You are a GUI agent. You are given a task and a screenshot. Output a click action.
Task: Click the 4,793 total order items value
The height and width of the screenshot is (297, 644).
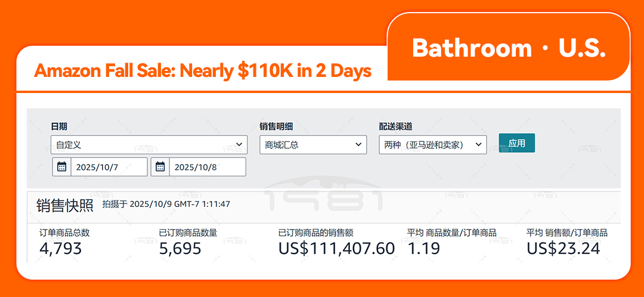pos(60,248)
